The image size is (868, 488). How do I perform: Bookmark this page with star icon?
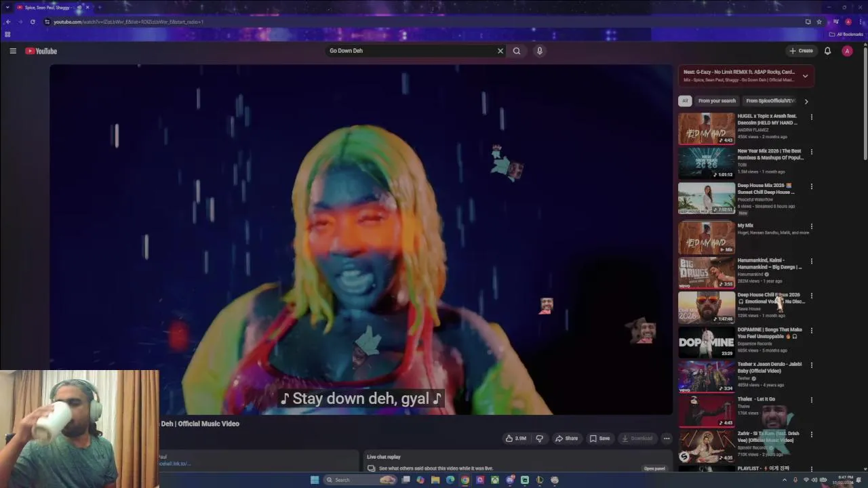[x=819, y=22]
